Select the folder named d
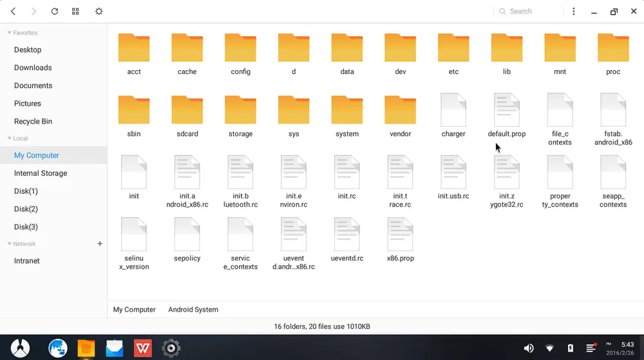Image resolution: width=644 pixels, height=360 pixels. pyautogui.click(x=294, y=54)
